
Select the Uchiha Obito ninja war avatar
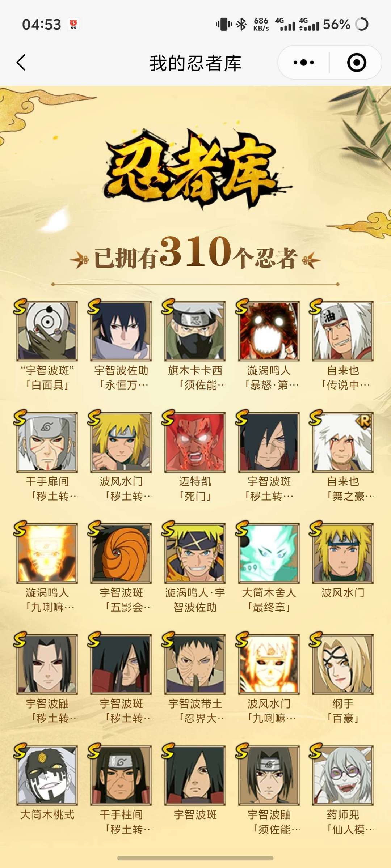coord(195,664)
